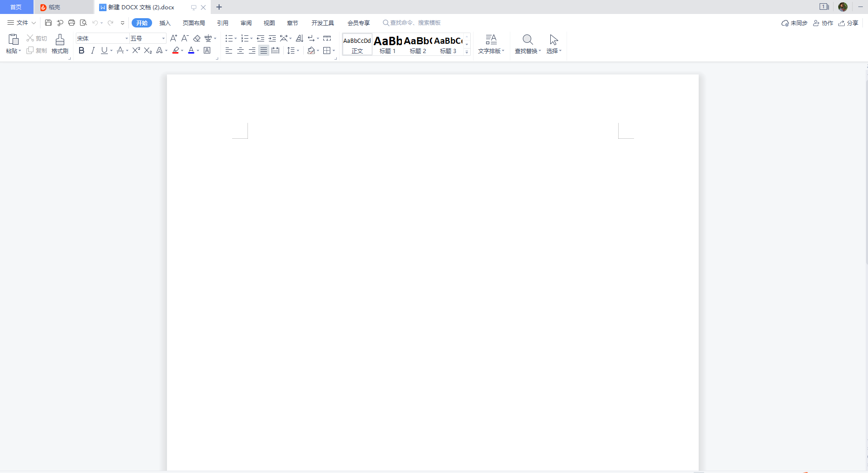The width and height of the screenshot is (868, 473).
Task: Open the 页面布局 Page Layout tab
Action: [194, 23]
